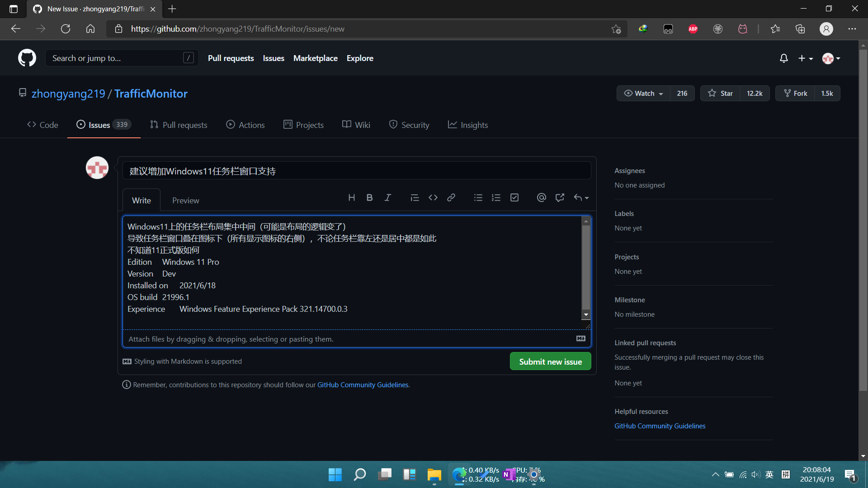Open saved replies dropdown

pyautogui.click(x=581, y=197)
